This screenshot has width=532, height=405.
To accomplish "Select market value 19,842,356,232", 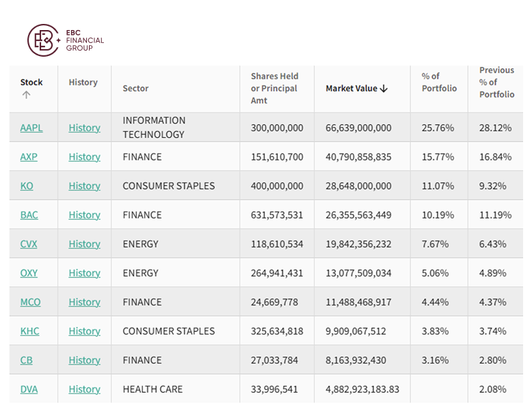I will tap(358, 244).
